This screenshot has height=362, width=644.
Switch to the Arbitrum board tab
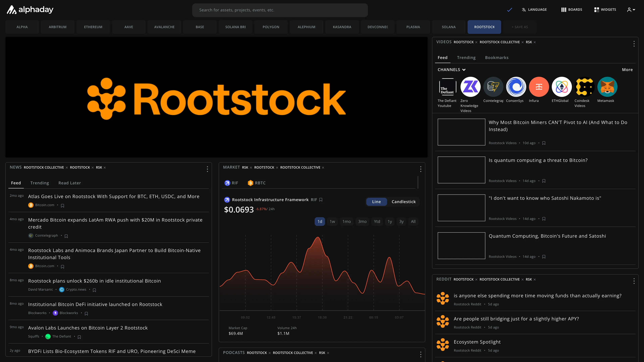[58, 27]
